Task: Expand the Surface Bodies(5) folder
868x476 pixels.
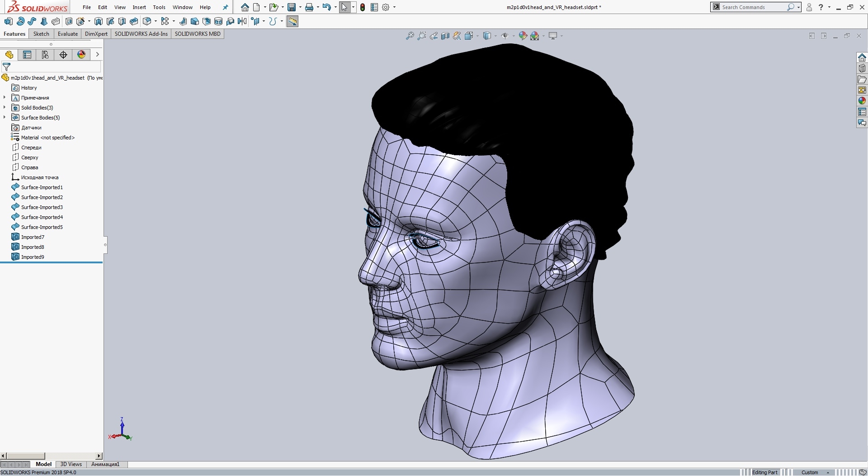Action: click(x=5, y=117)
